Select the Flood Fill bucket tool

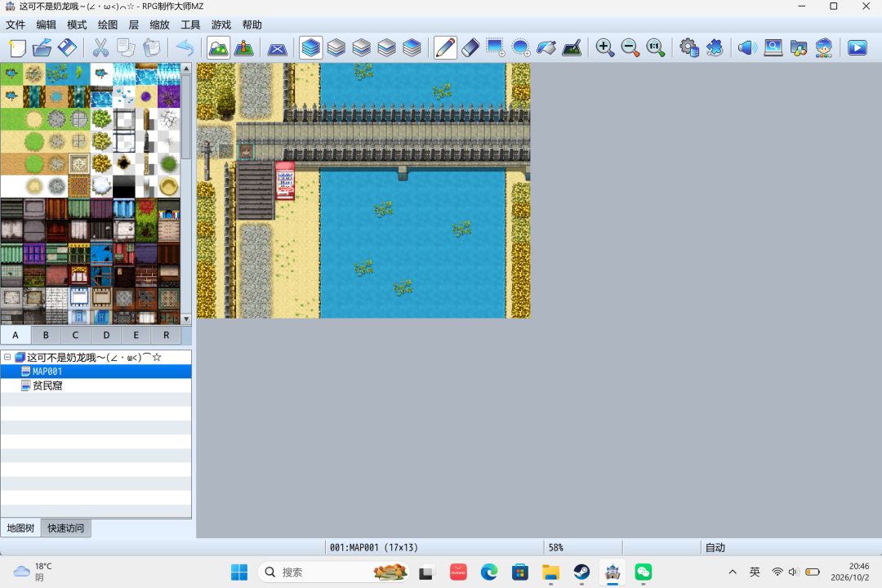(x=546, y=48)
